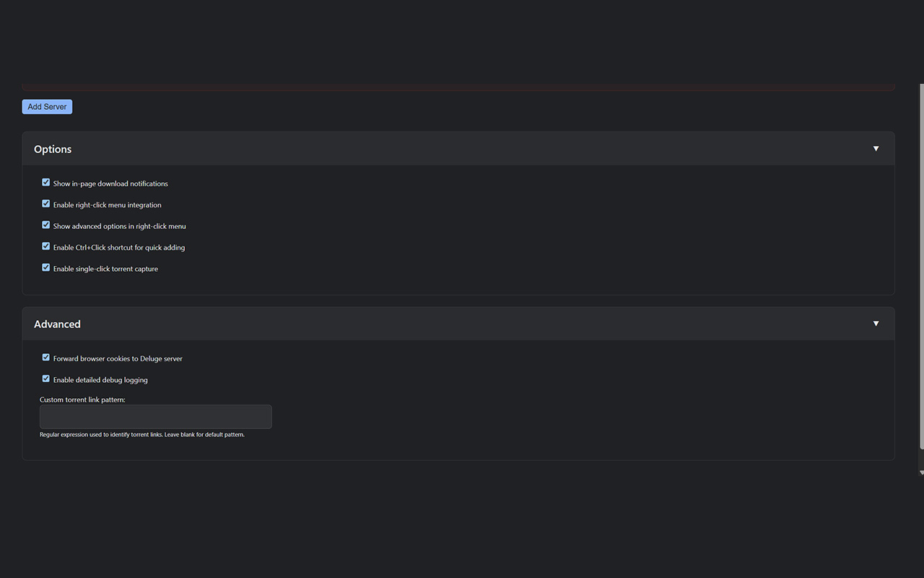Turn off Ctrl+Click shortcut for quick adding checkbox
Screen dimensions: 924x578
coord(46,246)
